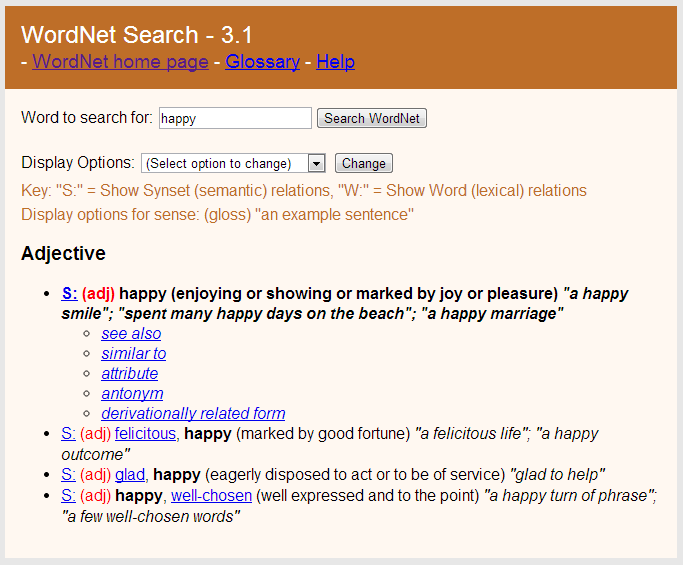Expand the similar to relation
This screenshot has width=683, height=565.
pos(134,354)
